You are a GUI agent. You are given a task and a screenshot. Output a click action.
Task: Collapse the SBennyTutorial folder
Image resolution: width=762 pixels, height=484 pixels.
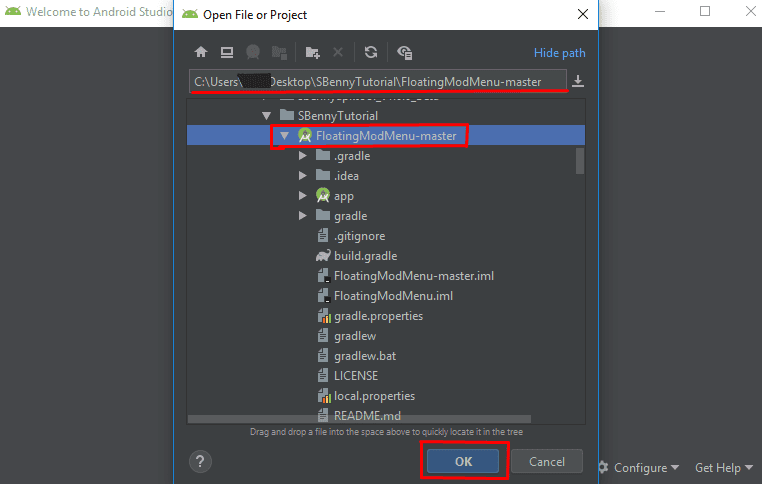pos(266,116)
